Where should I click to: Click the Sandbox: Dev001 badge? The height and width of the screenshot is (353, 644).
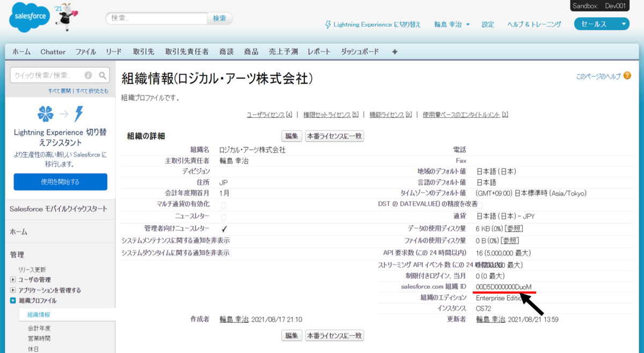tap(599, 6)
